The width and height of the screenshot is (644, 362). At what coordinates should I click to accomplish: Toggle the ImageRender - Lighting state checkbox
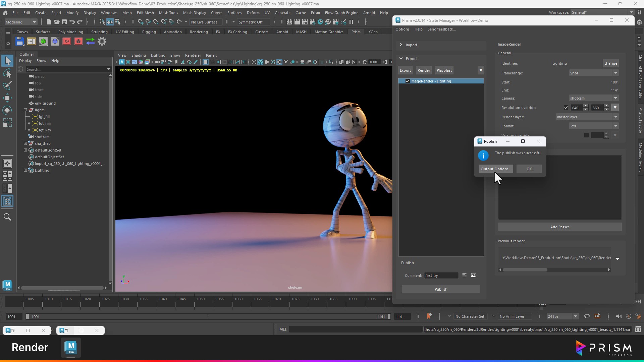click(x=408, y=81)
